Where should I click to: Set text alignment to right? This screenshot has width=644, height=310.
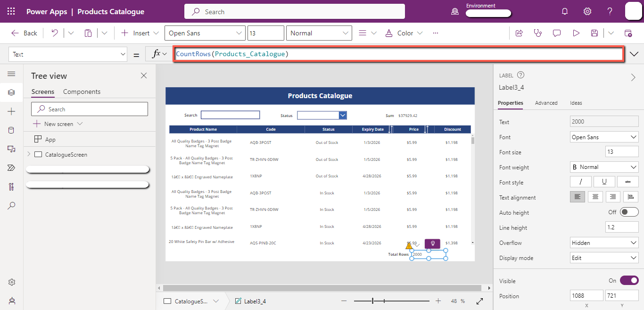point(613,197)
